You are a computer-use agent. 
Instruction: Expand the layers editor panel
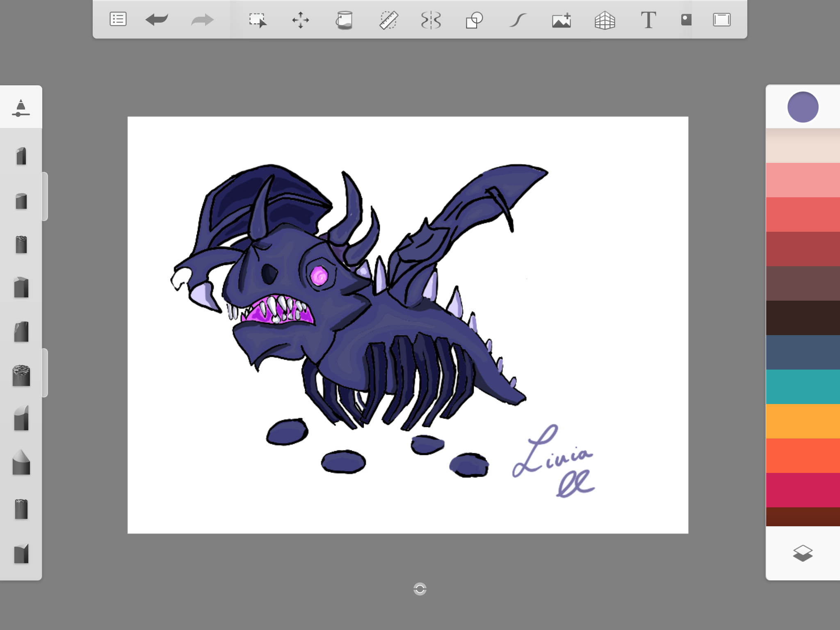coord(803,553)
